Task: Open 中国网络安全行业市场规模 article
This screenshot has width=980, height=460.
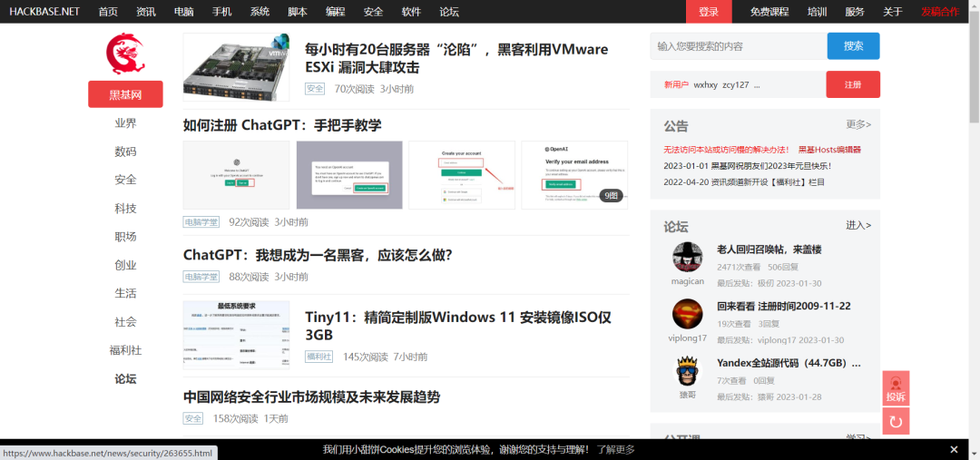Action: coord(312,397)
